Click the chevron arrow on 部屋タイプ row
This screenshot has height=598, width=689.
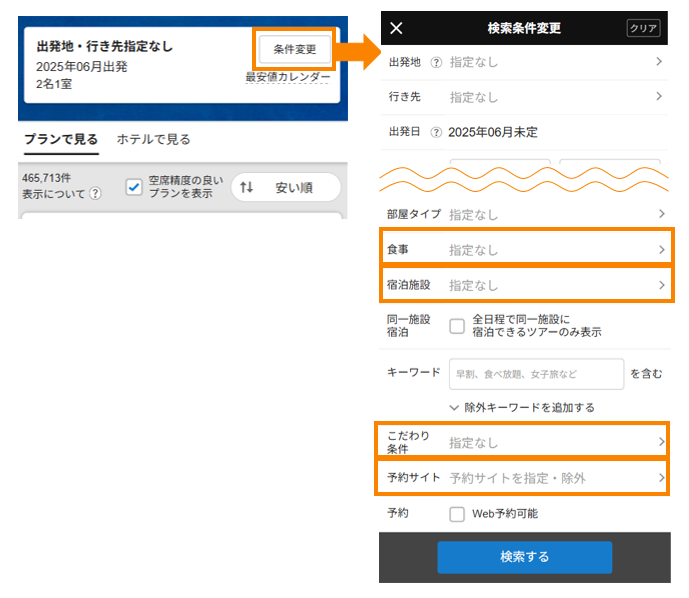[660, 214]
